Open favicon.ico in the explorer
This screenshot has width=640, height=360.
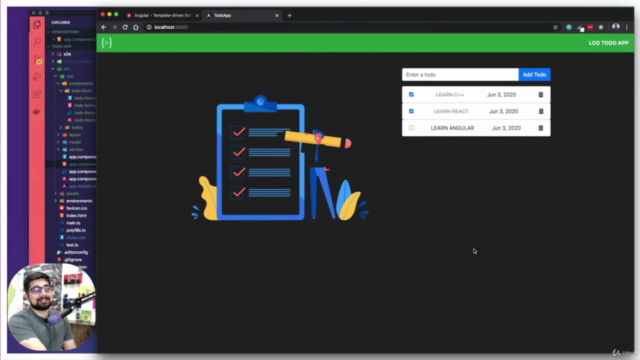tap(76, 209)
